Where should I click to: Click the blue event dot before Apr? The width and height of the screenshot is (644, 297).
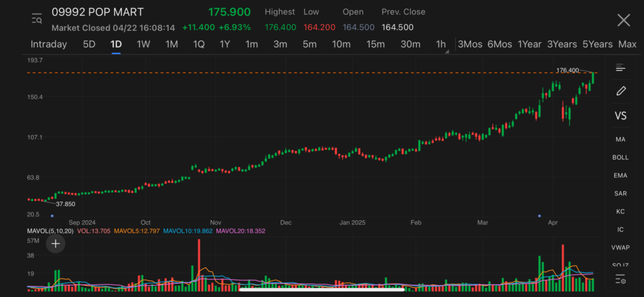539,216
